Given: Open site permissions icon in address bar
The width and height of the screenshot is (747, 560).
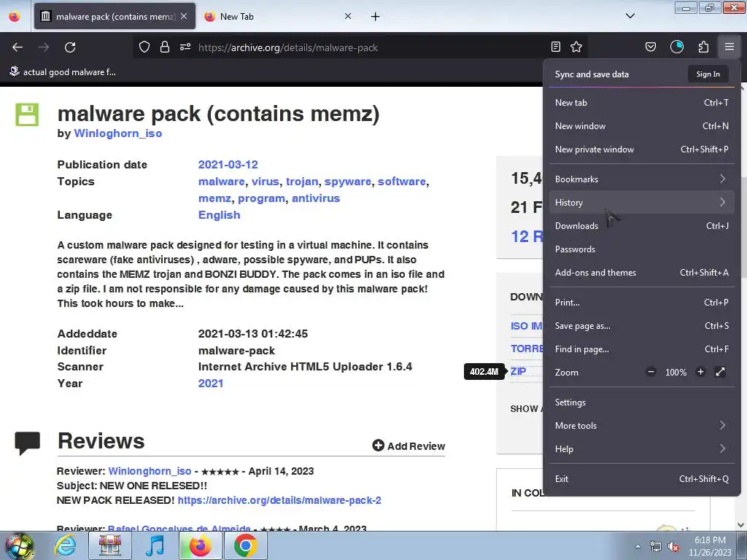Looking at the screenshot, I should click(185, 47).
